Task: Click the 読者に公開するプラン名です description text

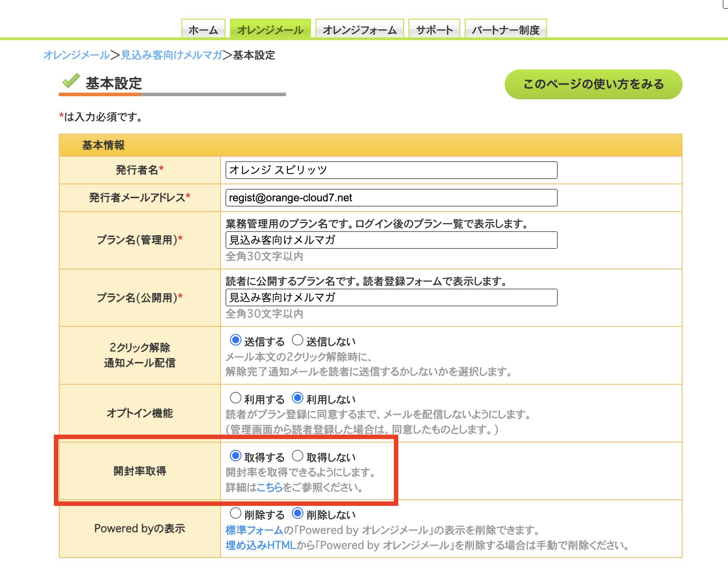Action: point(366,281)
